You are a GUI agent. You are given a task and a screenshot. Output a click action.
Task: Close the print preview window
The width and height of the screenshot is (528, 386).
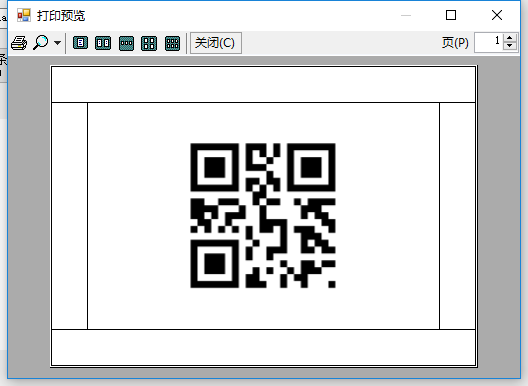497,15
